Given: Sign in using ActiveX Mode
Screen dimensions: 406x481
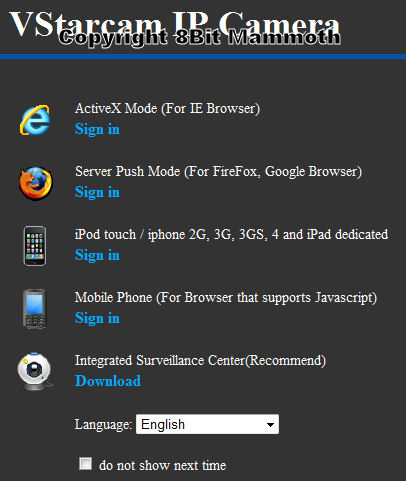Looking at the screenshot, I should pos(97,129).
